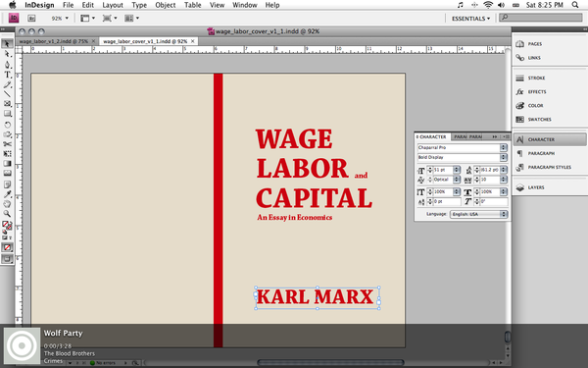
Task: Open the Type menu
Action: pos(139,5)
